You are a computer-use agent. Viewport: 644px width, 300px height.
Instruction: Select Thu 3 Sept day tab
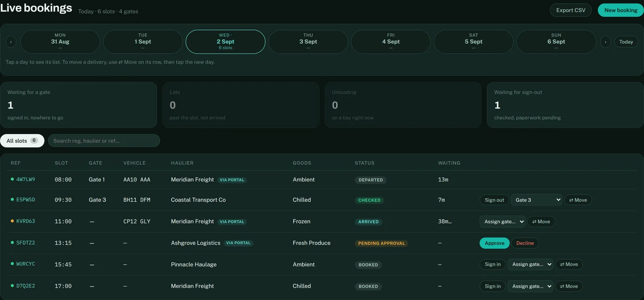pos(308,42)
